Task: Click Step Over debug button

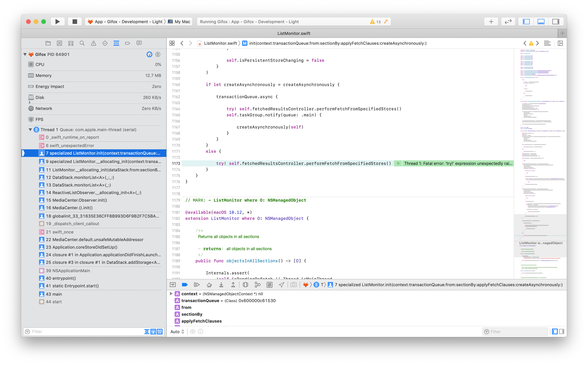Action: 209,285
